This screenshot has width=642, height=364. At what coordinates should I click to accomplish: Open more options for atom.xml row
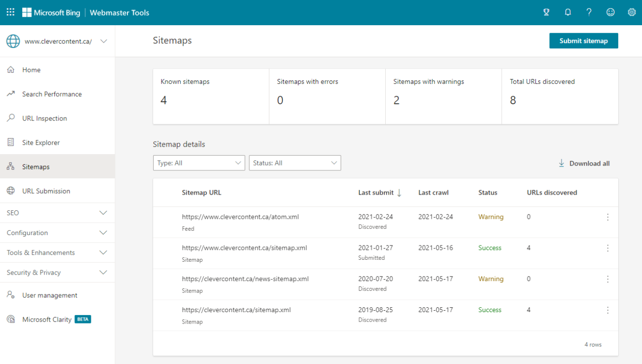coord(607,217)
